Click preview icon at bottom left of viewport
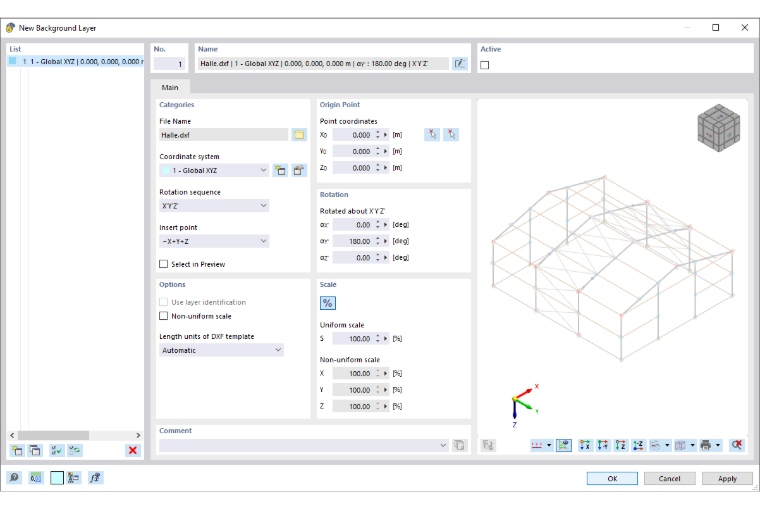The height and width of the screenshot is (509, 760). click(x=488, y=445)
